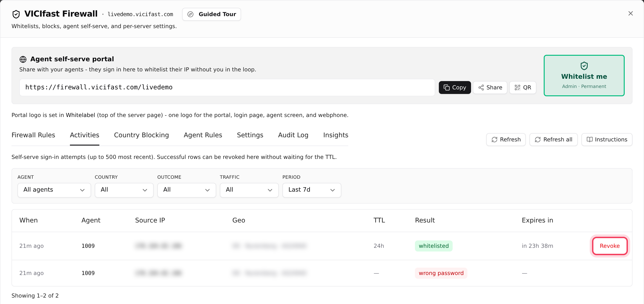Click the 'Expires in' column header

coord(538,220)
